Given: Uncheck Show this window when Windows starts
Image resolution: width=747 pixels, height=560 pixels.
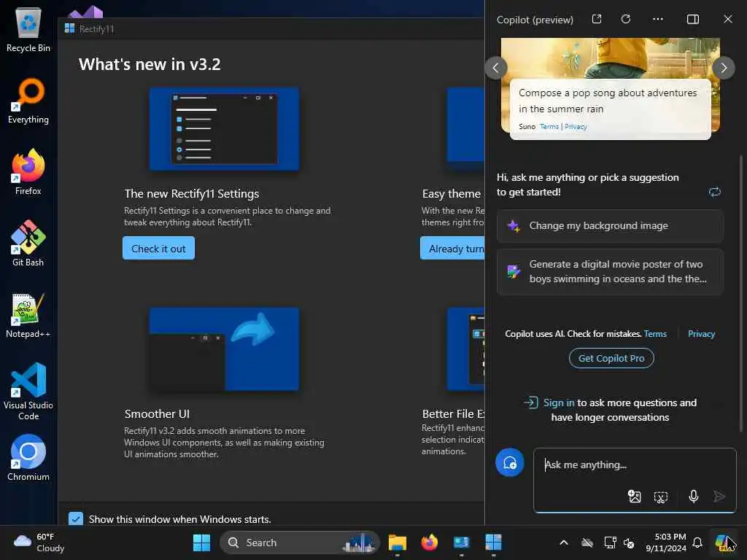Looking at the screenshot, I should tap(76, 518).
